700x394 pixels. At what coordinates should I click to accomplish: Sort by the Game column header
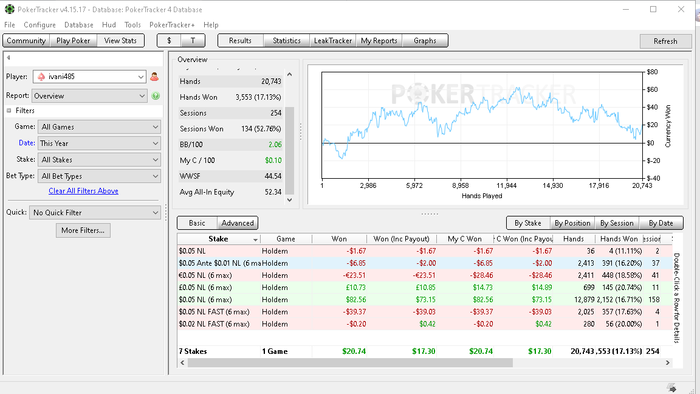(x=286, y=239)
